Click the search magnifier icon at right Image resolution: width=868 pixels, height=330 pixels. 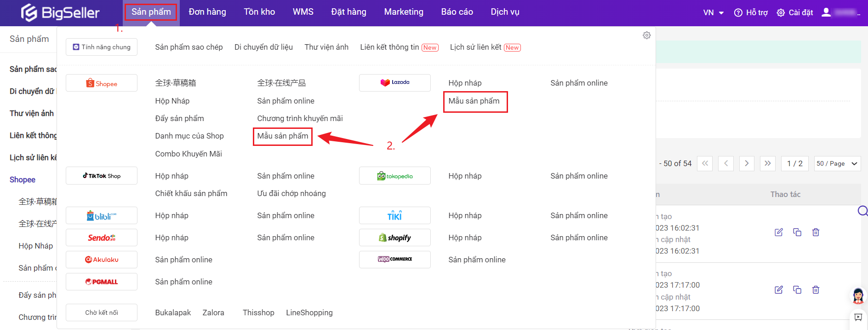click(862, 211)
